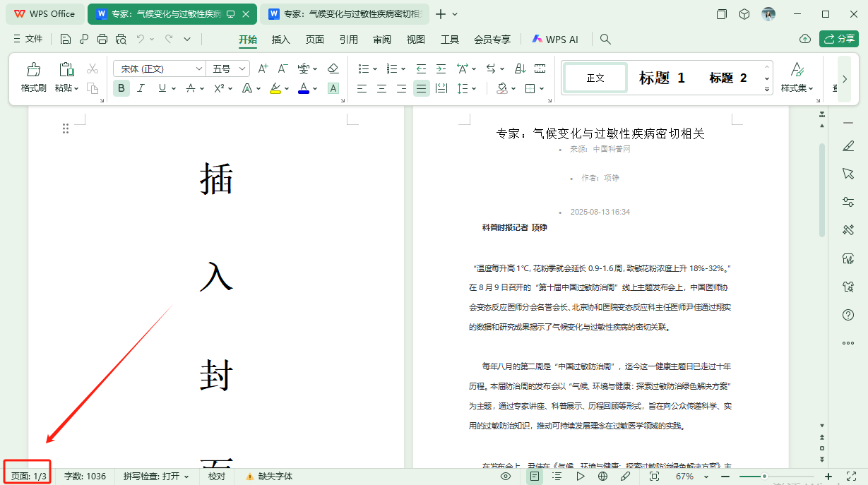
Task: Apply superscript formatting
Action: tap(218, 88)
